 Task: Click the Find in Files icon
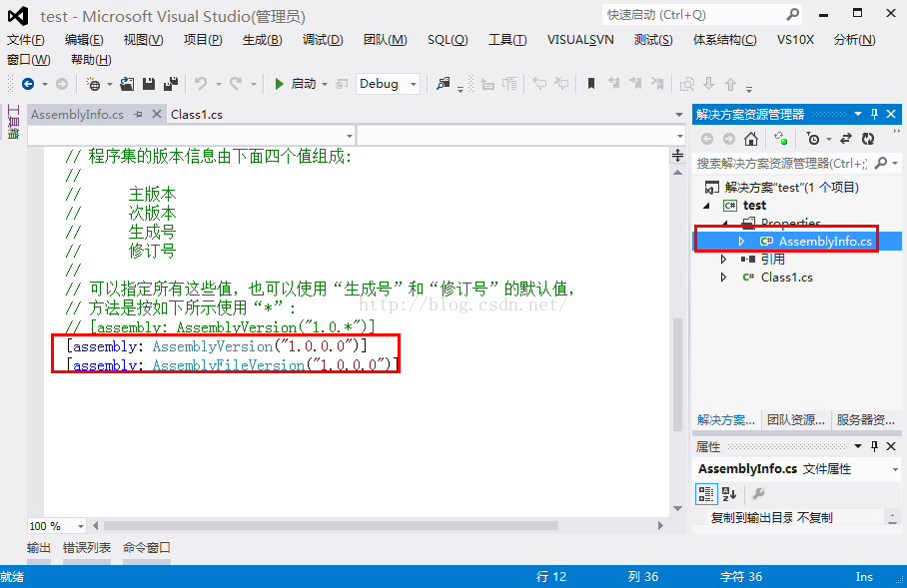click(x=444, y=85)
